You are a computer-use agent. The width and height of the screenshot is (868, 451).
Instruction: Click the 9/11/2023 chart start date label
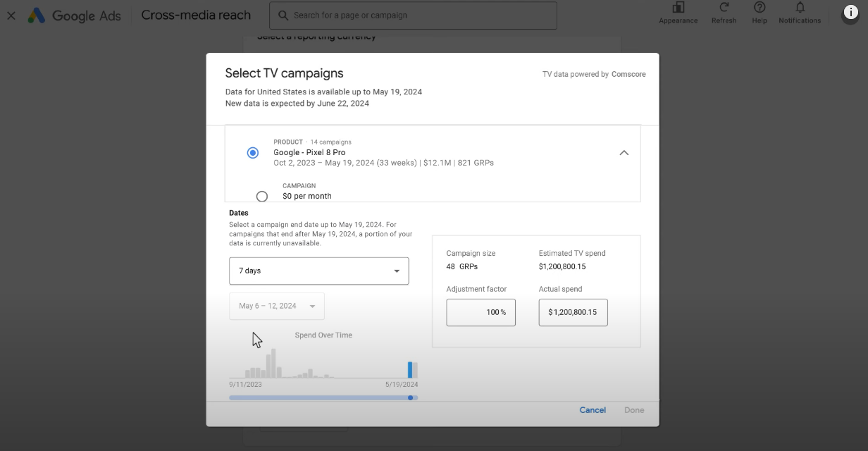point(245,385)
